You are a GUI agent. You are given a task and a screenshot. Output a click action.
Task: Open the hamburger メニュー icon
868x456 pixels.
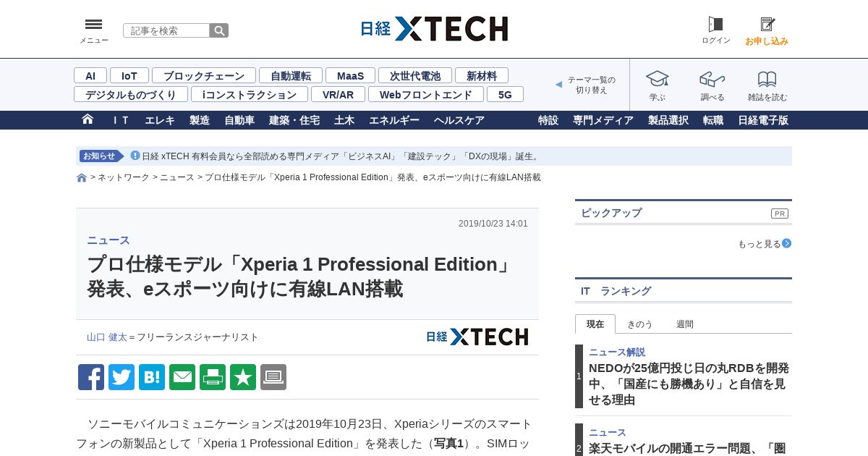pos(93,25)
